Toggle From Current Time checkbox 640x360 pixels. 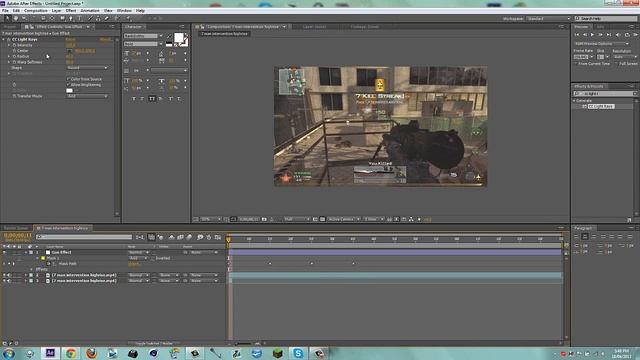(x=576, y=64)
